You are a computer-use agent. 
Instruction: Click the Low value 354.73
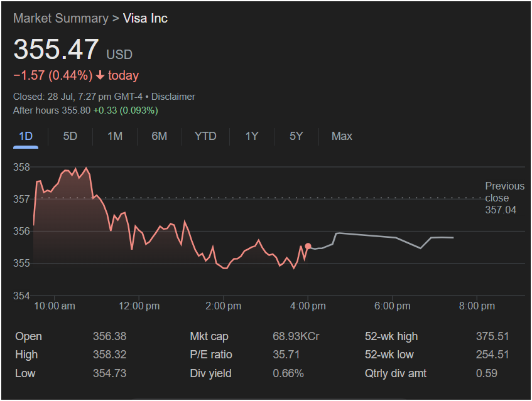coord(109,373)
